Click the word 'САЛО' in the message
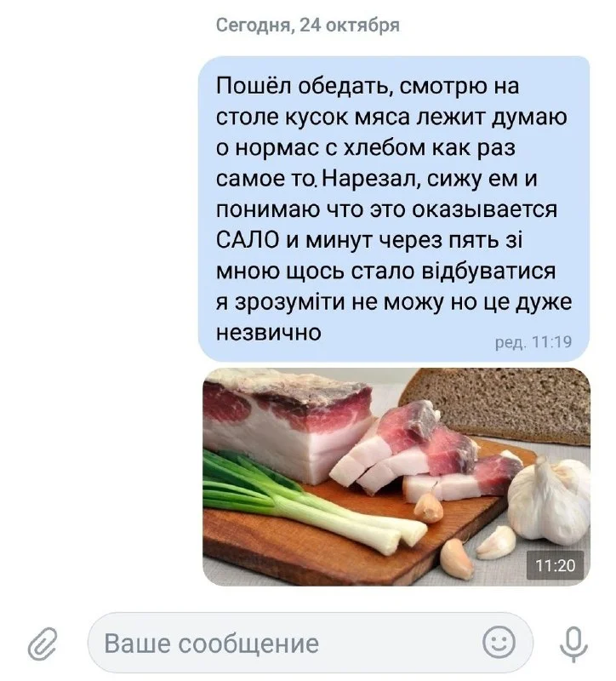Screen dimensions: 616x681 [x=247, y=241]
